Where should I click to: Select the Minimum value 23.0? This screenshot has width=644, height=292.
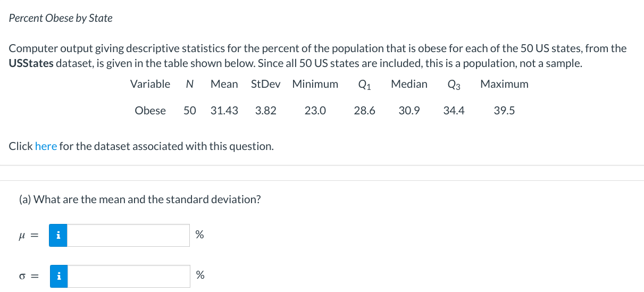(315, 111)
